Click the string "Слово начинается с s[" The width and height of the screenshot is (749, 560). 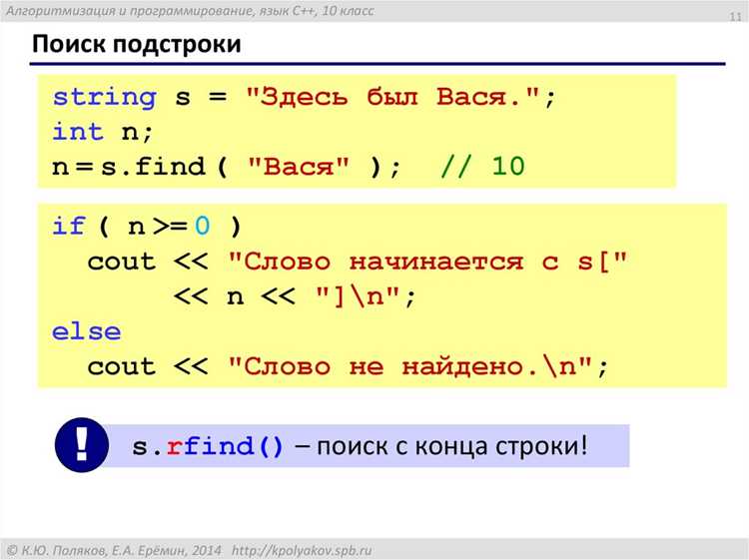click(x=427, y=262)
